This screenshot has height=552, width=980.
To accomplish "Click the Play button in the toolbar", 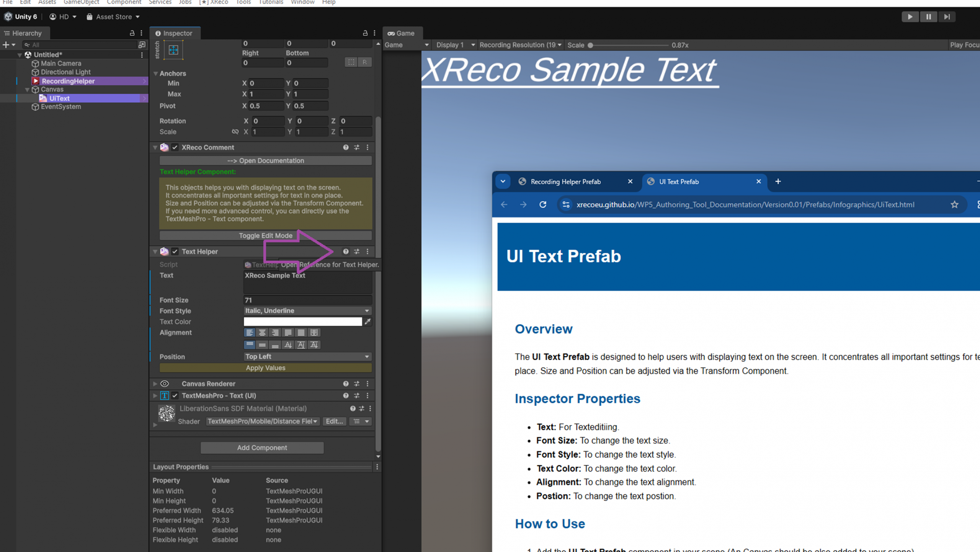I will (x=910, y=17).
